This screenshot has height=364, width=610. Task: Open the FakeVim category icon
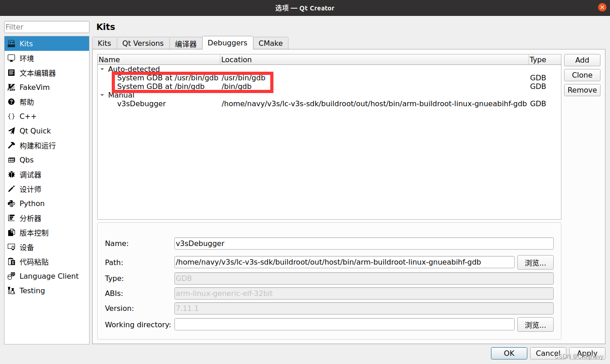click(12, 87)
